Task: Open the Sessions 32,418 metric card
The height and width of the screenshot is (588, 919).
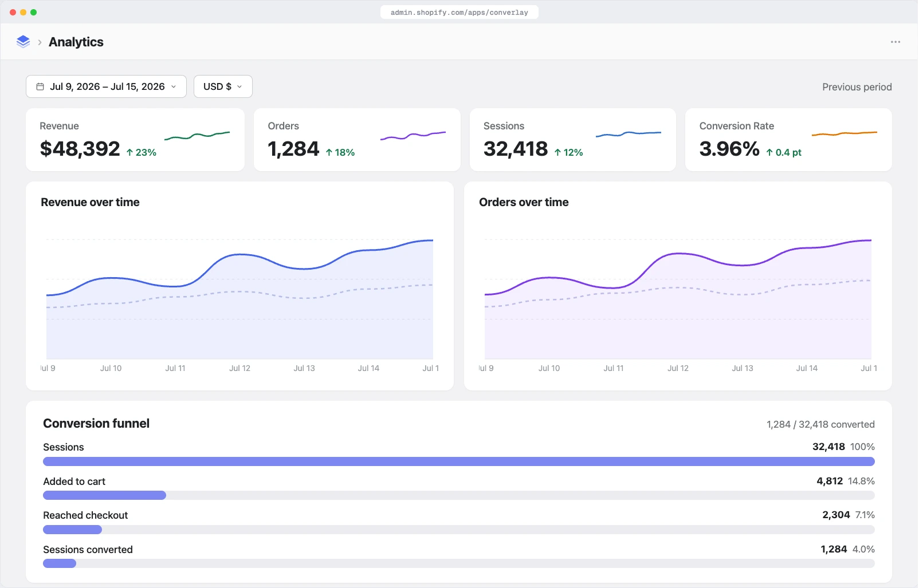Action: (573, 140)
